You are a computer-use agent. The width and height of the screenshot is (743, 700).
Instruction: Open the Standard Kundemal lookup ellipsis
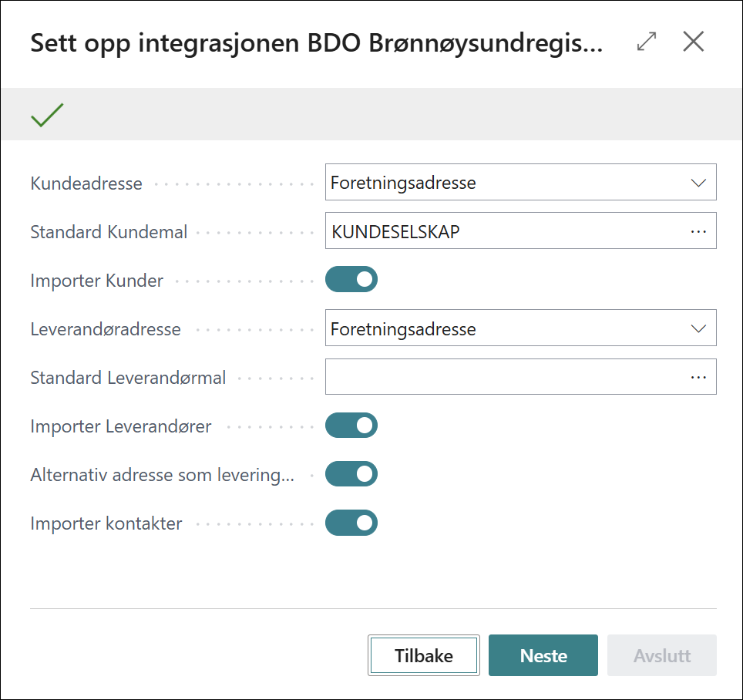[698, 231]
